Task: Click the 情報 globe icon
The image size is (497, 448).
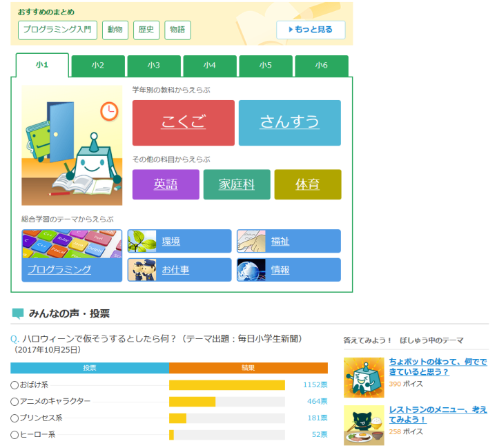Action: (x=251, y=270)
